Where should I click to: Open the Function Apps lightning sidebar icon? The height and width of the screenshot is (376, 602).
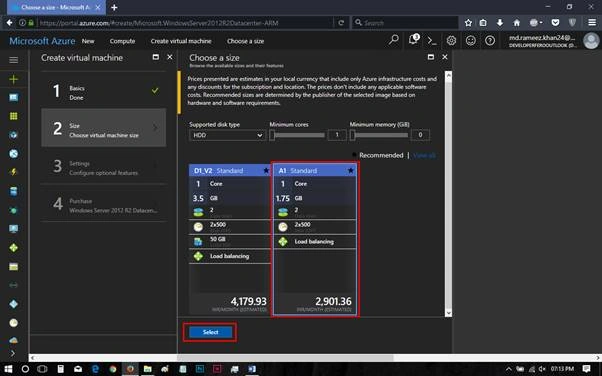click(x=13, y=172)
